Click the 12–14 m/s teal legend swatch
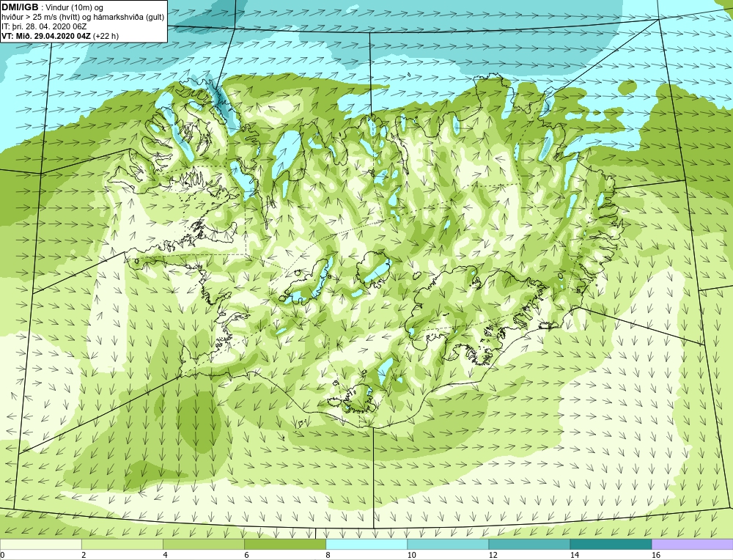The image size is (733, 560). click(x=529, y=545)
